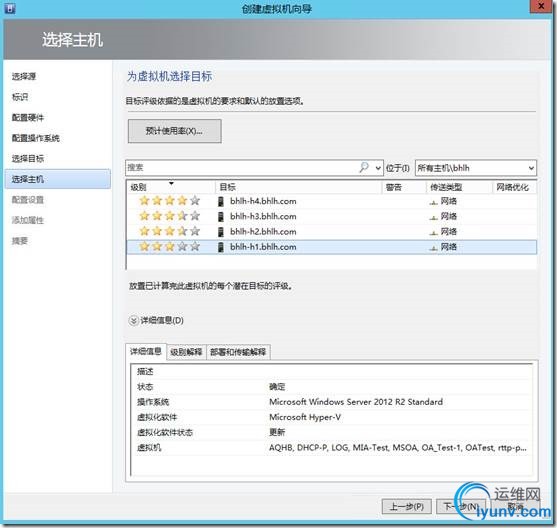557x528 pixels.
Task: Open the search options dropdown arrow
Action: [x=378, y=168]
